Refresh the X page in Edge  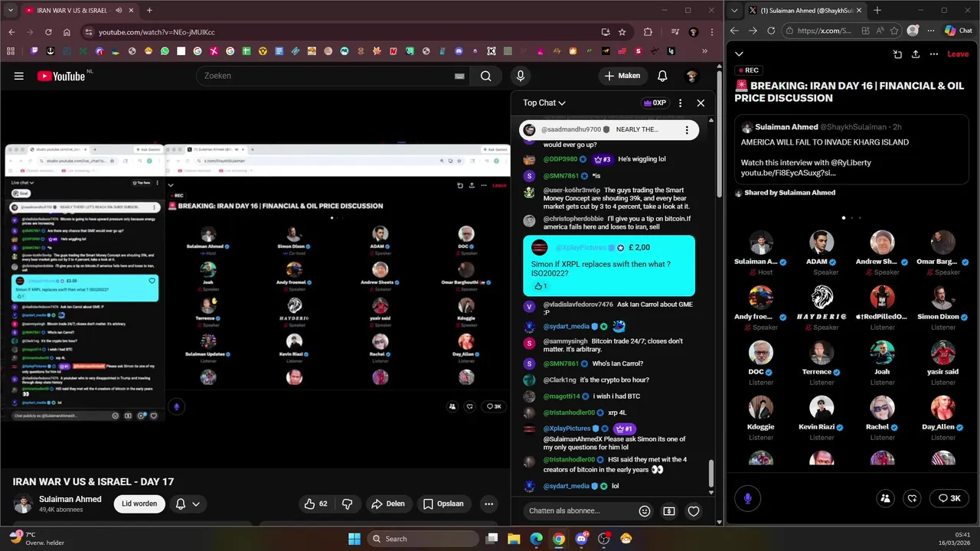pyautogui.click(x=771, y=31)
